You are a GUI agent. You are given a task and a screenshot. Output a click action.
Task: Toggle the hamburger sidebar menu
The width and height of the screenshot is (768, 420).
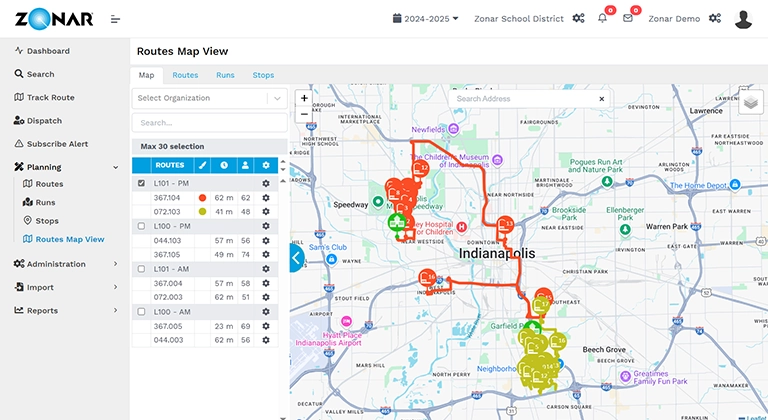click(x=116, y=19)
